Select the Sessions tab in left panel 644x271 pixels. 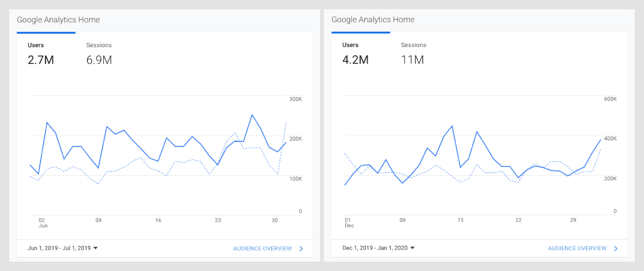(99, 45)
